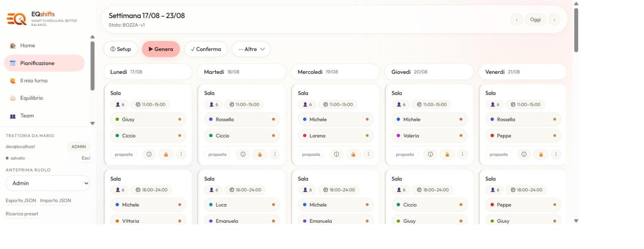Click Giusy's status dot on Lunedì shift

179,119
